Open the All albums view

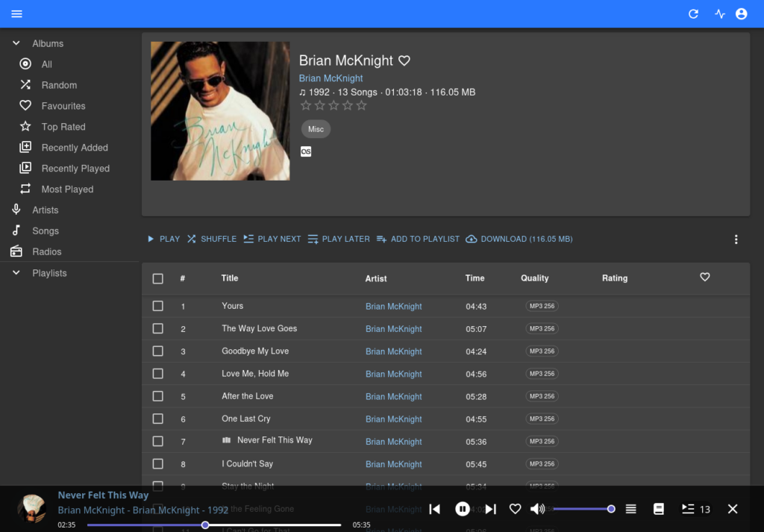point(47,64)
